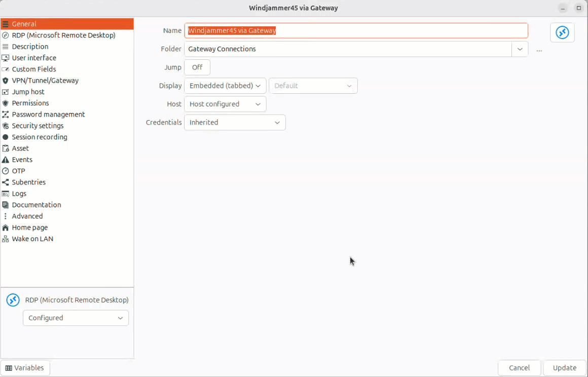The width and height of the screenshot is (588, 377).
Task: Click the VPN/Tunnel/Gateway shield icon
Action: tap(6, 81)
